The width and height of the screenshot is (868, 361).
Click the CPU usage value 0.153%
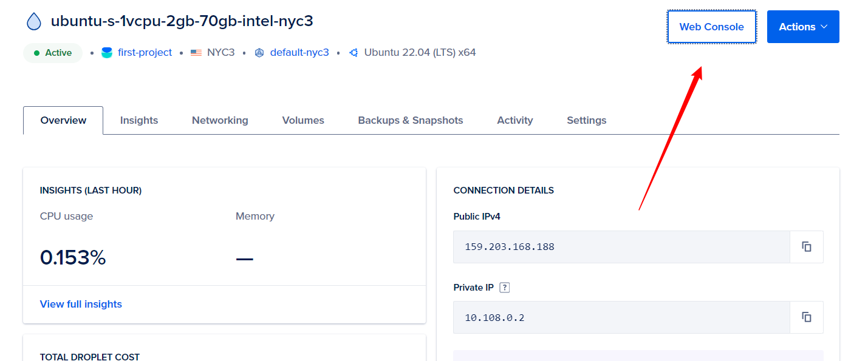(73, 258)
